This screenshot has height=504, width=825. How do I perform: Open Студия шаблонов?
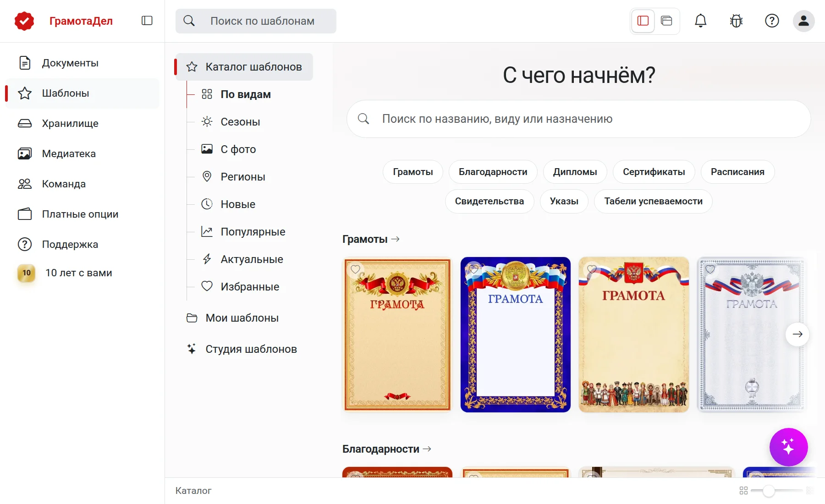click(x=244, y=349)
